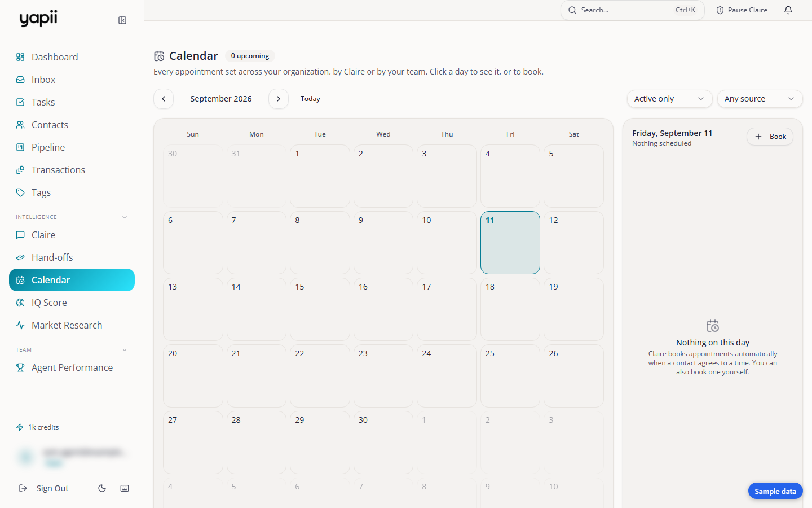Open Hand-offs from the sidebar

72,257
